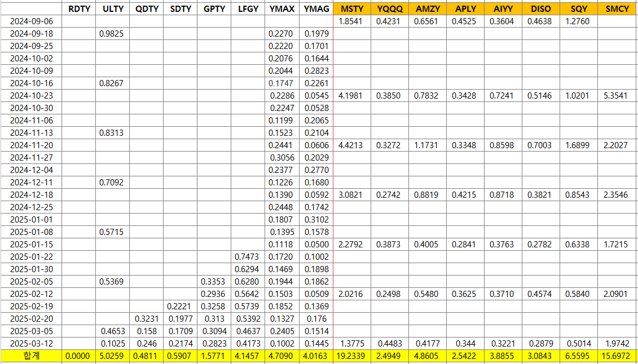This screenshot has width=638, height=364.
Task: Click the AMZY value 1.1731
Action: point(428,145)
